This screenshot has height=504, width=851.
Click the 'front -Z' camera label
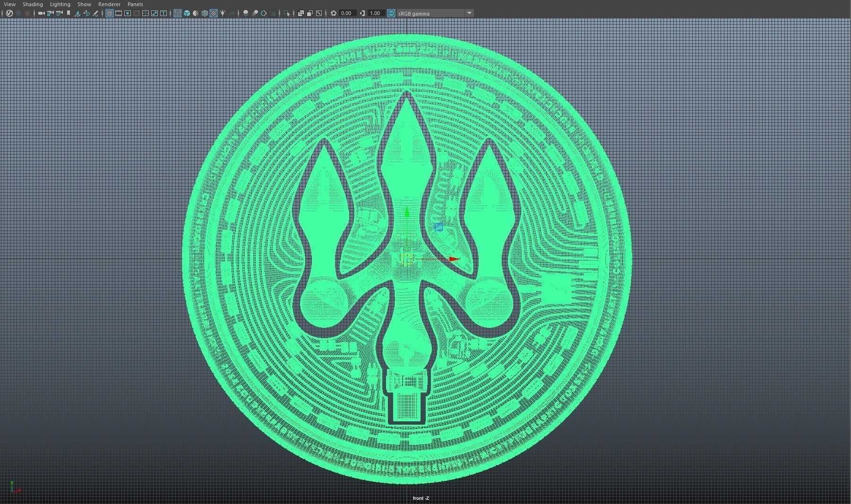(x=421, y=498)
